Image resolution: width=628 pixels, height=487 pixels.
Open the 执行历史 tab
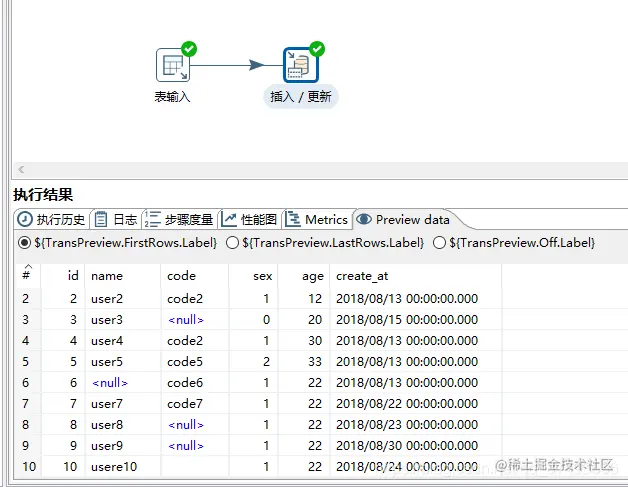point(51,219)
